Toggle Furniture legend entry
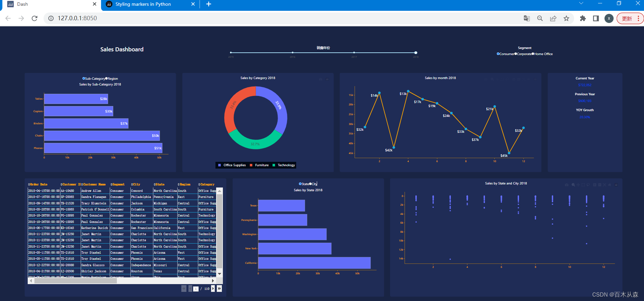644x301 pixels. coord(259,165)
